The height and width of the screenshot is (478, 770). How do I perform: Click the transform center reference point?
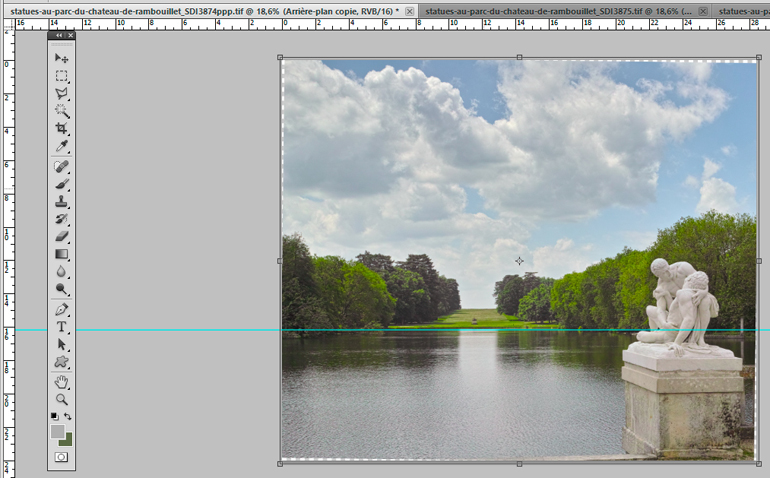click(520, 261)
